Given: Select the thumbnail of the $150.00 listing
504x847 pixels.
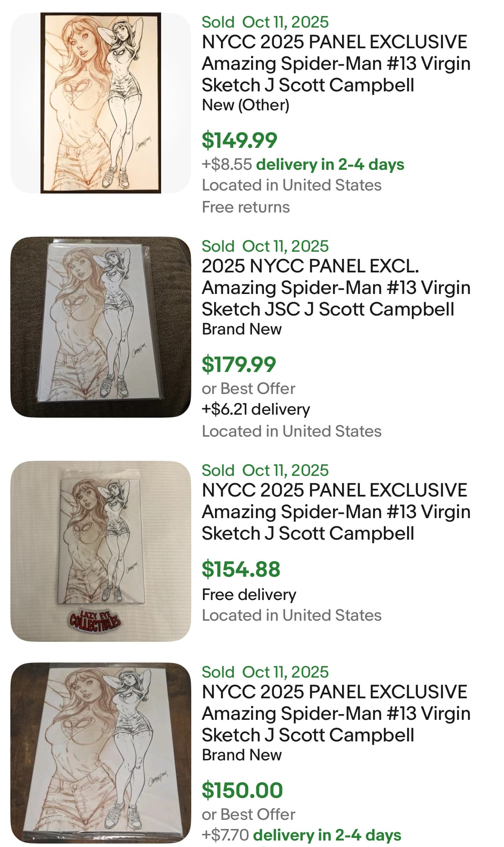Looking at the screenshot, I should [x=100, y=753].
